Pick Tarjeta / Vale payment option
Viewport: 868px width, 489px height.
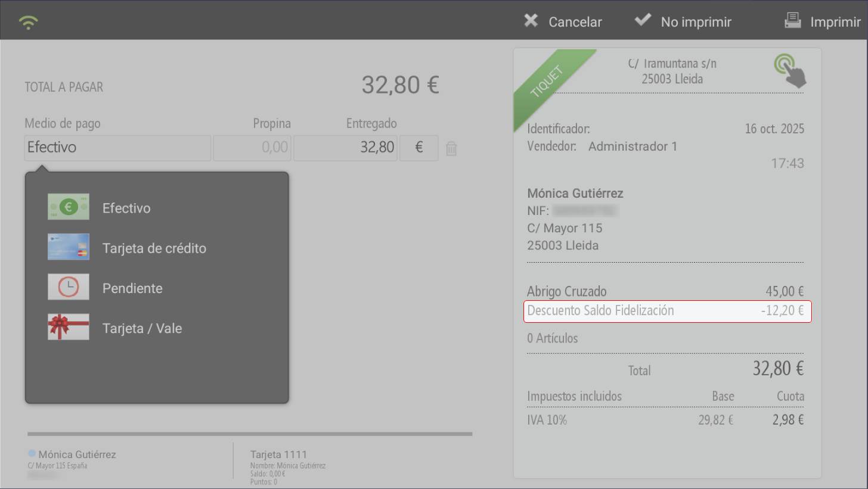pos(142,328)
